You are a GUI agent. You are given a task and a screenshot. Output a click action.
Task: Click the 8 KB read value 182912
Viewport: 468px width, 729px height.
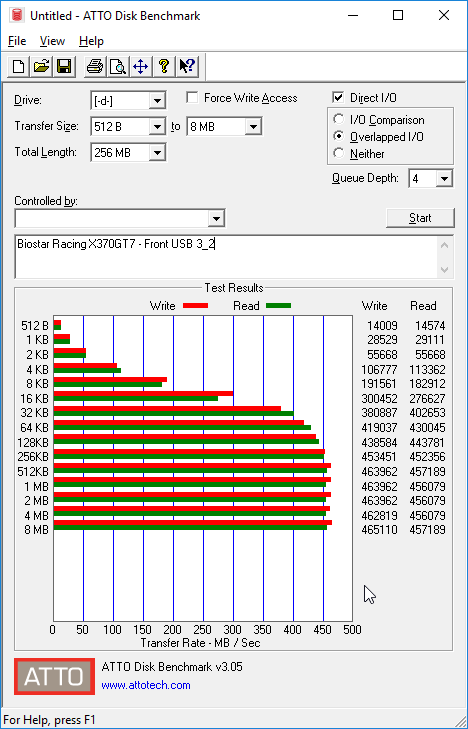click(427, 384)
